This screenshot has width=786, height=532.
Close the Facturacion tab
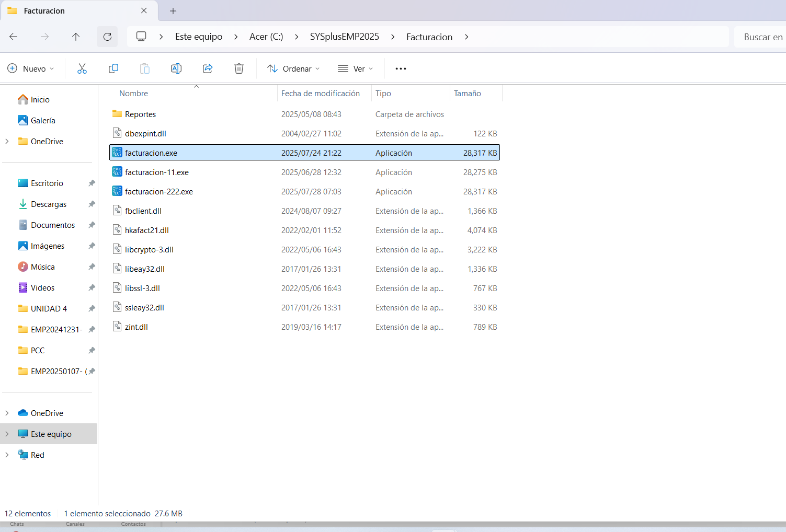coord(144,10)
